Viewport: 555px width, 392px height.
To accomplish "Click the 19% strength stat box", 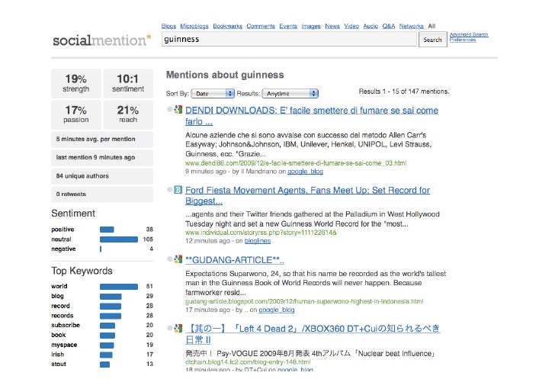I will tap(76, 83).
